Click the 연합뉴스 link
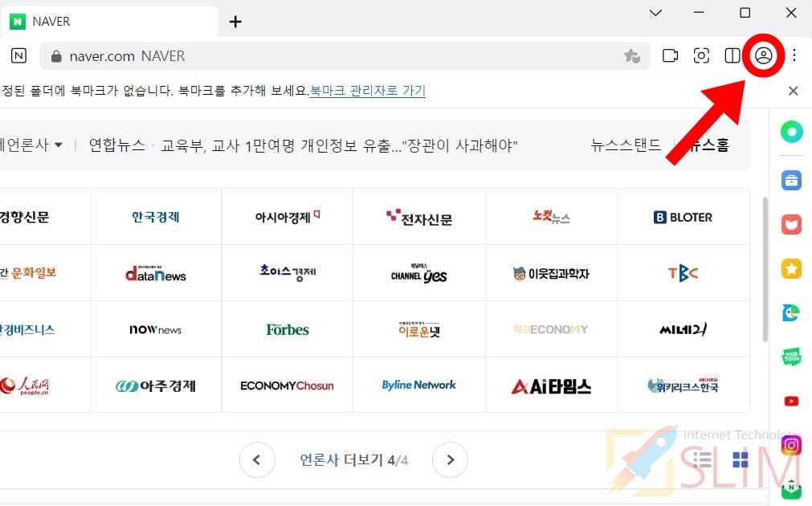Image resolution: width=812 pixels, height=506 pixels. [x=117, y=145]
